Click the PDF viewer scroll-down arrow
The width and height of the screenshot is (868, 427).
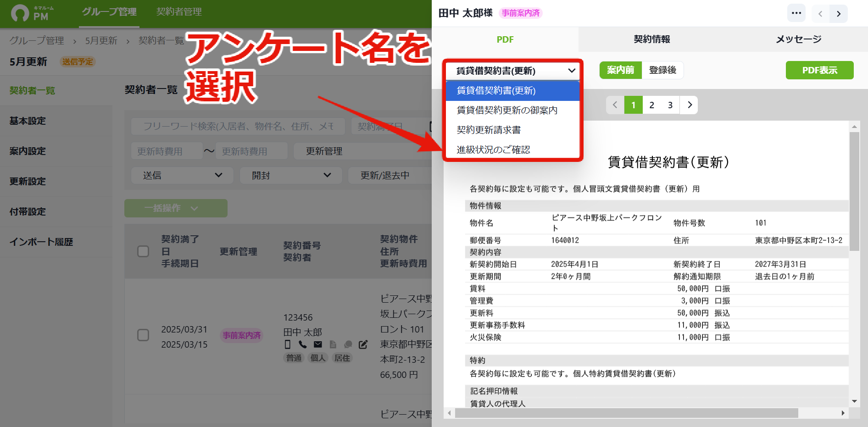click(x=854, y=401)
